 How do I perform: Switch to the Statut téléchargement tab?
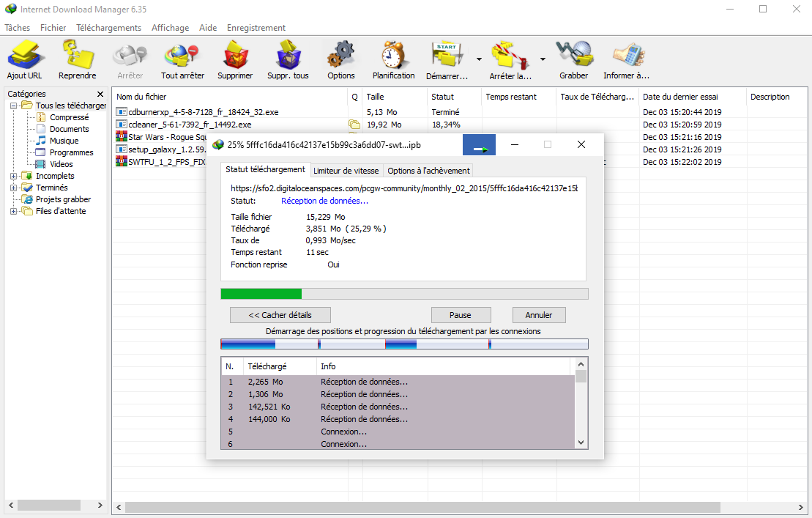(265, 169)
